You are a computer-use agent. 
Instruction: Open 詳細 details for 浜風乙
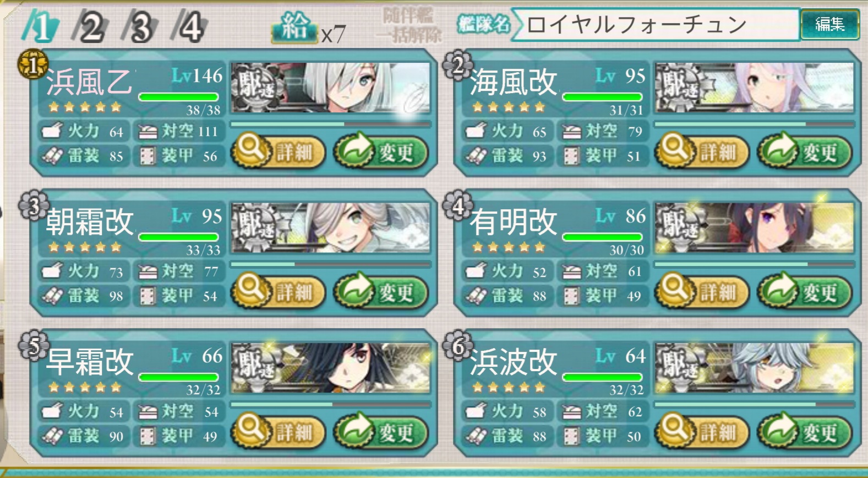pos(277,151)
